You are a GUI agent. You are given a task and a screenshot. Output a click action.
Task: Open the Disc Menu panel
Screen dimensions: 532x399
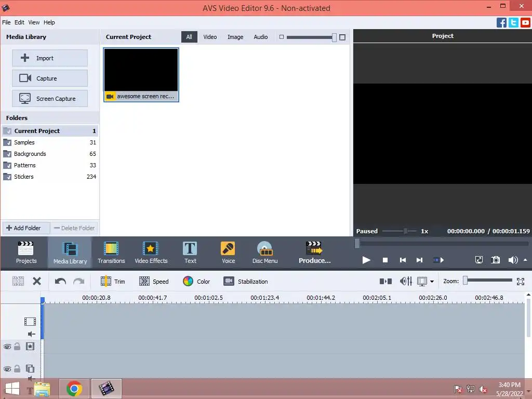(265, 252)
